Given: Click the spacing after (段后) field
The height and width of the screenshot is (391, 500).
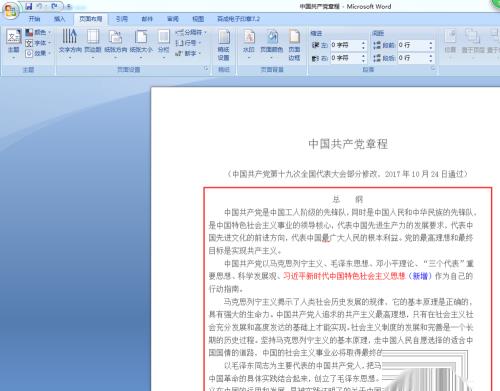Looking at the screenshot, I should click(x=412, y=58).
